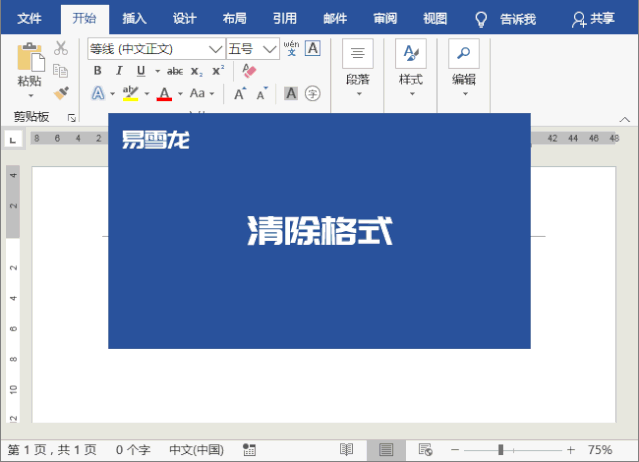The width and height of the screenshot is (639, 462).
Task: Expand the Text Effects dropdown arrow
Action: point(112,94)
